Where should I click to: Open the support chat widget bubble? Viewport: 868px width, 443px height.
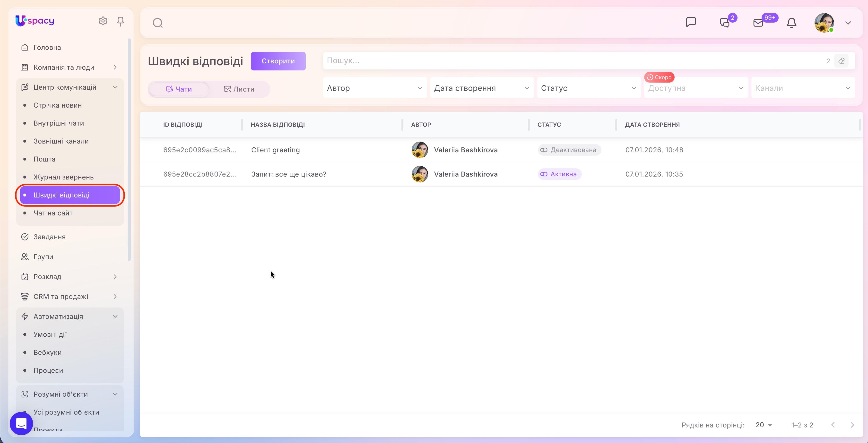[x=21, y=424]
